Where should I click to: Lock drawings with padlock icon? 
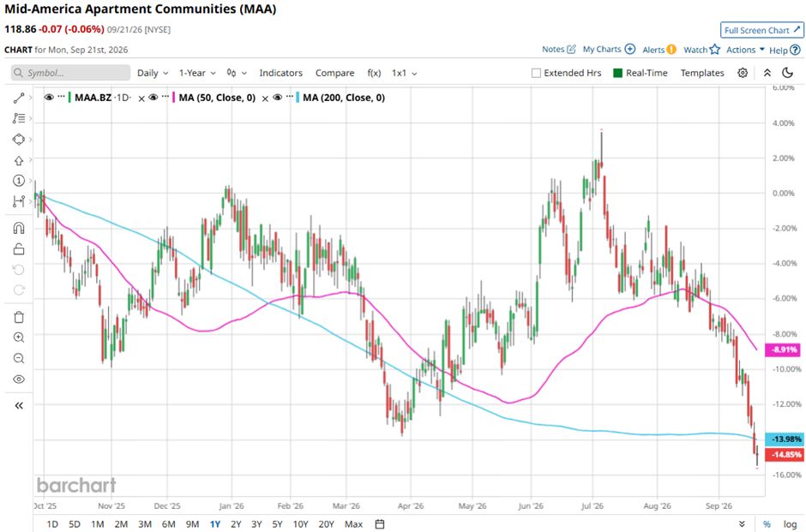[19, 249]
